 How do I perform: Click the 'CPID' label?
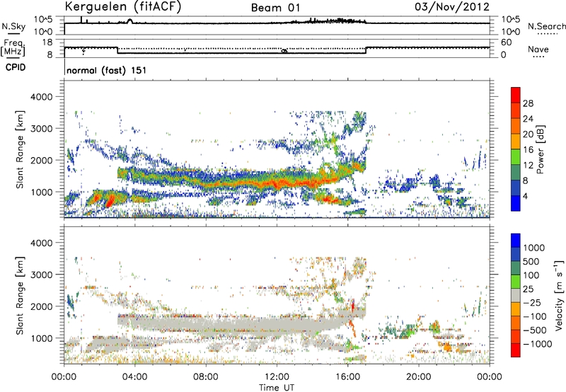tap(15, 67)
